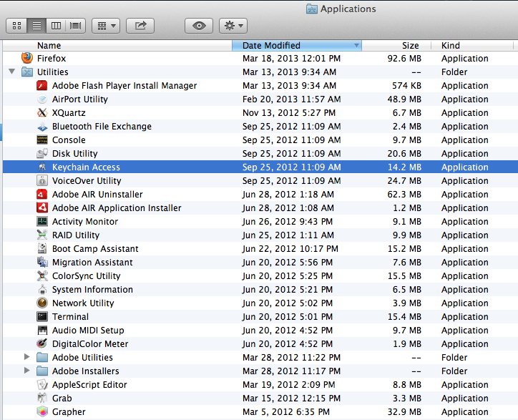The image size is (518, 420).
Task: Switch to Cover Flow view
Action: point(76,26)
